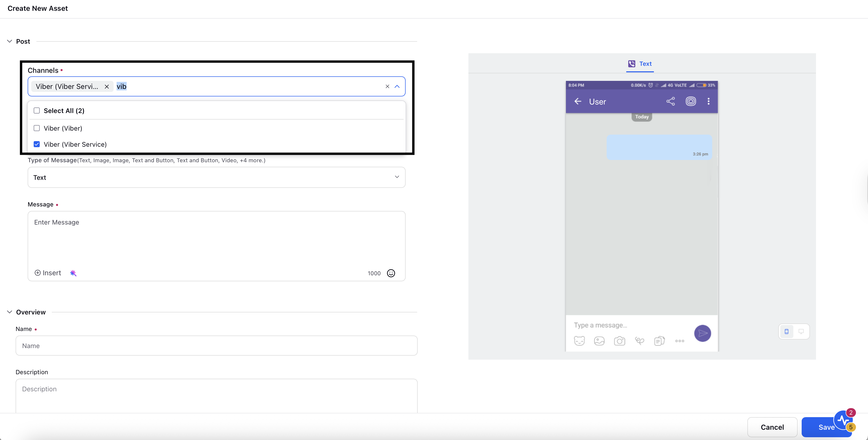Open the emoji picker icon
This screenshot has height=440, width=868.
pos(391,273)
